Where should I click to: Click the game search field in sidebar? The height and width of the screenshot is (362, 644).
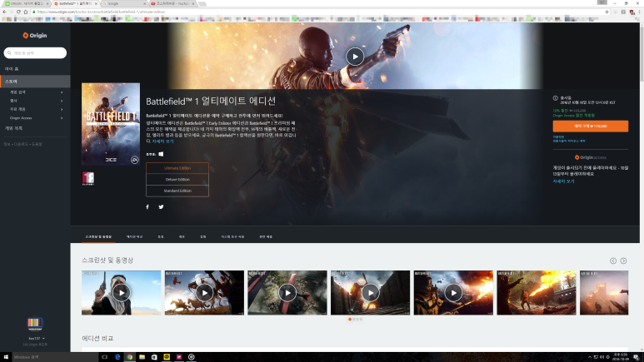pos(35,53)
